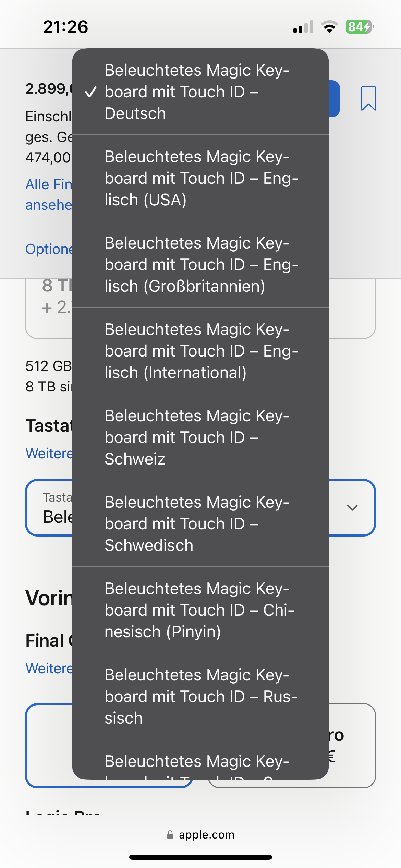Choose Chinesisch (Pinyin) keyboard option
Image resolution: width=401 pixels, height=868 pixels.
coord(200,610)
